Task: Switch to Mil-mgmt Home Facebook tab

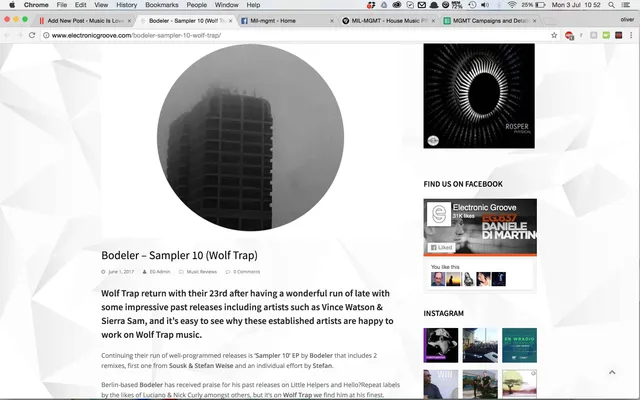Action: 286,21
